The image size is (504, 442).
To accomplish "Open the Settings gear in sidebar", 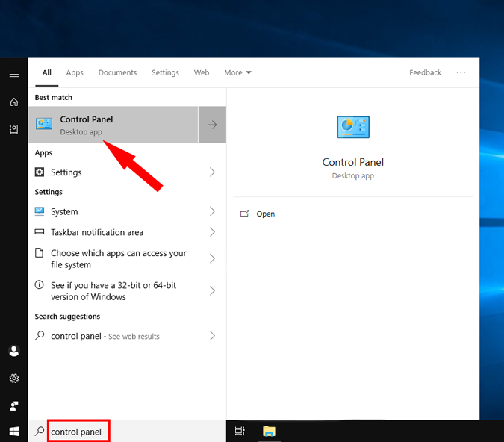I will point(14,379).
